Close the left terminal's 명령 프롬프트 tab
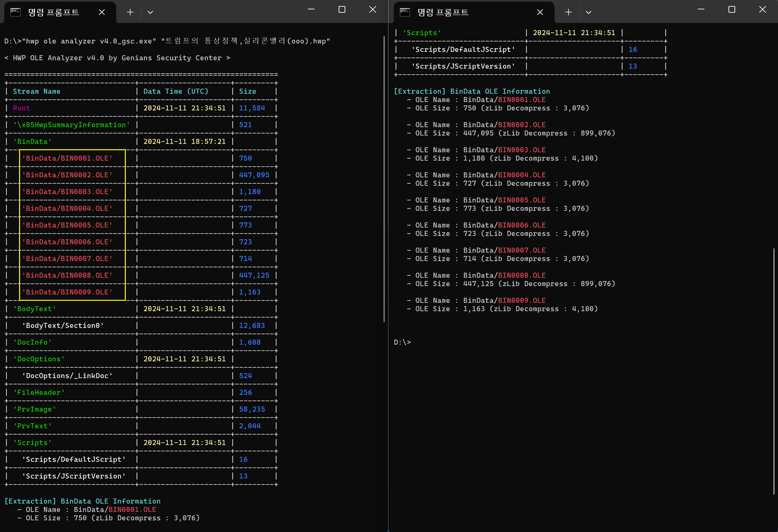Screen dimensions: 778x532 [x=102, y=12]
